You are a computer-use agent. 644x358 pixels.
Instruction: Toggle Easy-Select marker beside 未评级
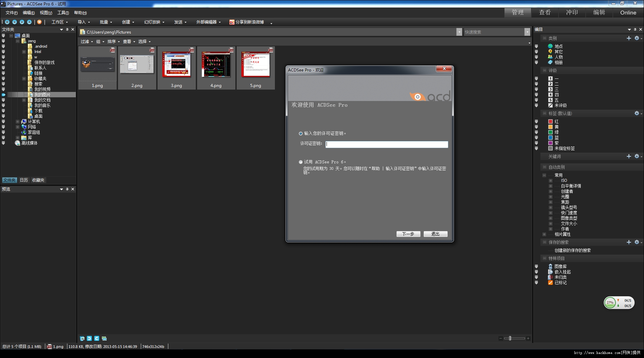(536, 105)
